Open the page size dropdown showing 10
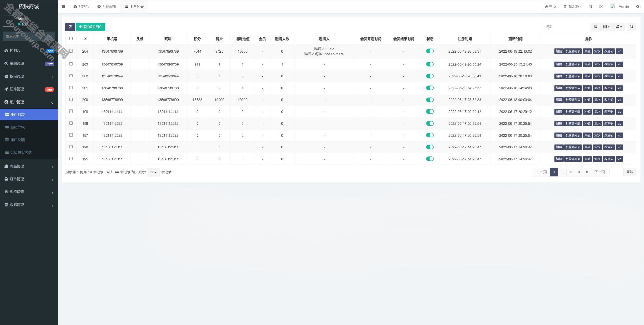This screenshot has height=325, width=644. [153, 172]
